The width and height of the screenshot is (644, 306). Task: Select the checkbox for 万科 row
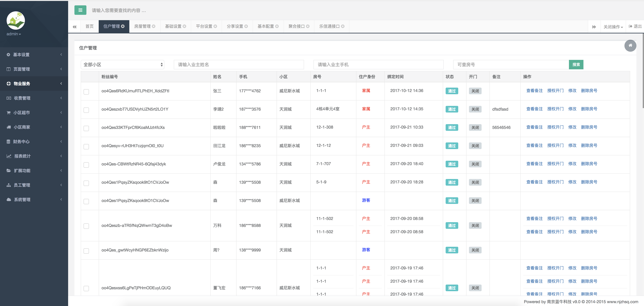pos(86,226)
